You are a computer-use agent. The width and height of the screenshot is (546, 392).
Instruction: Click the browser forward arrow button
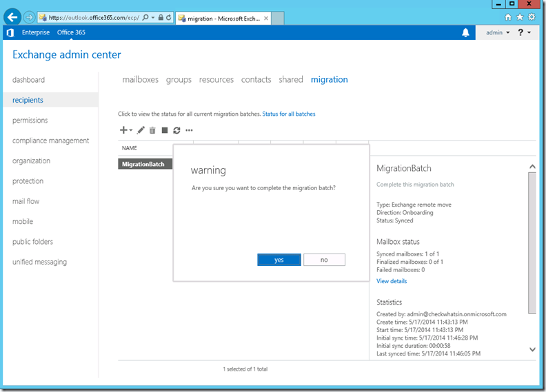[x=29, y=17]
